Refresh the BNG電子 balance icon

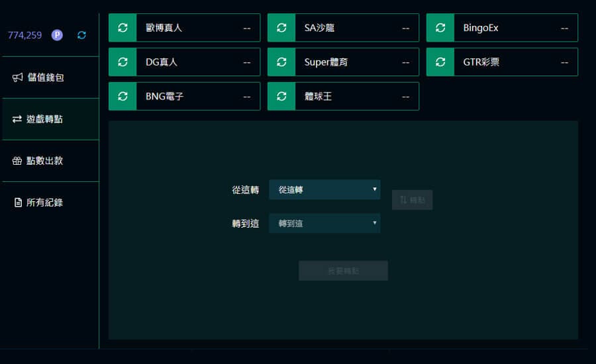123,96
